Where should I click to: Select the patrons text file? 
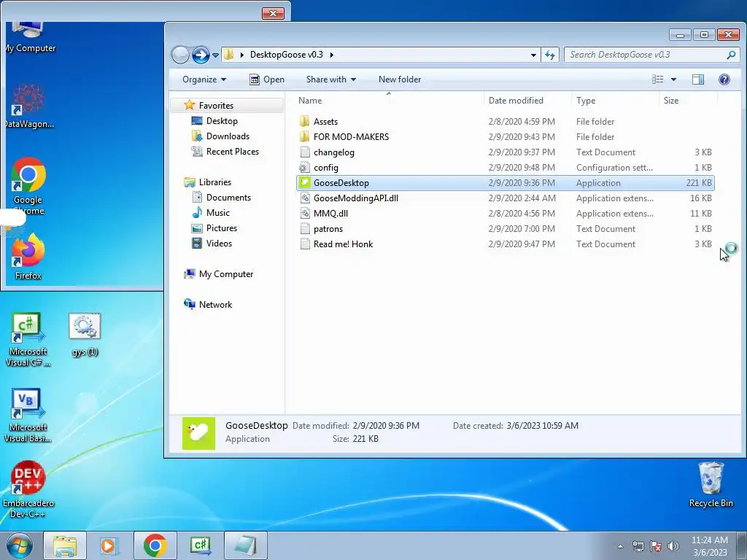pyautogui.click(x=328, y=228)
